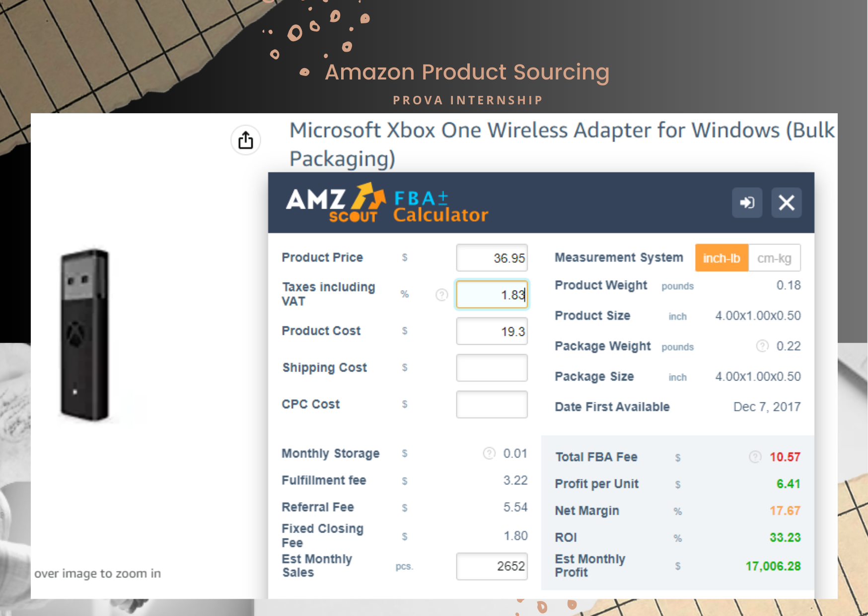Open help icon next to Total FBA Fee
Screen dimensions: 868x616
pos(755,457)
